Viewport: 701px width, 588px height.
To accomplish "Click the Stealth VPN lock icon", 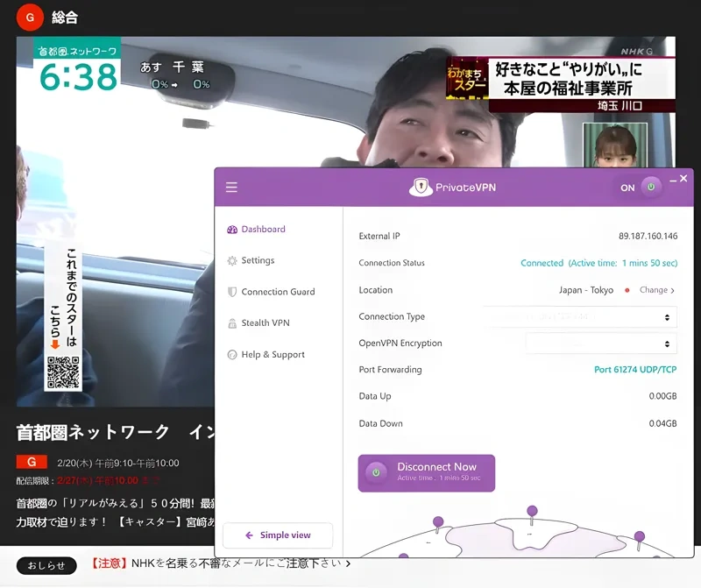I will (232, 323).
